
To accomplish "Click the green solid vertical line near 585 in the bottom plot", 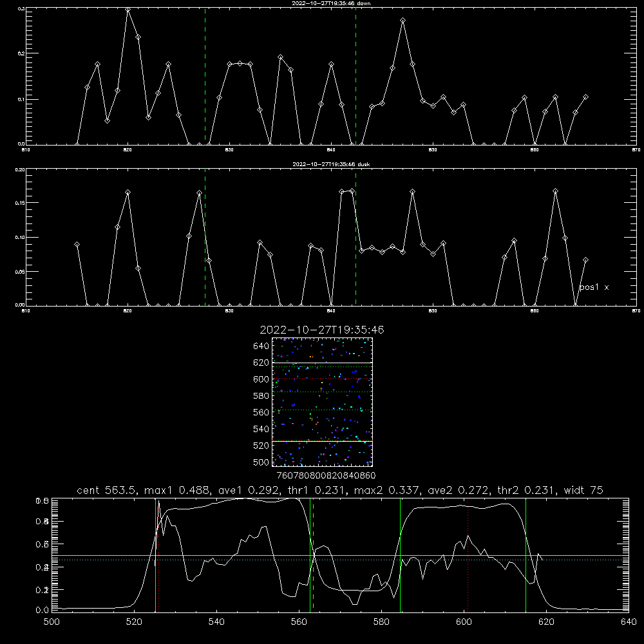I will pos(400,554).
